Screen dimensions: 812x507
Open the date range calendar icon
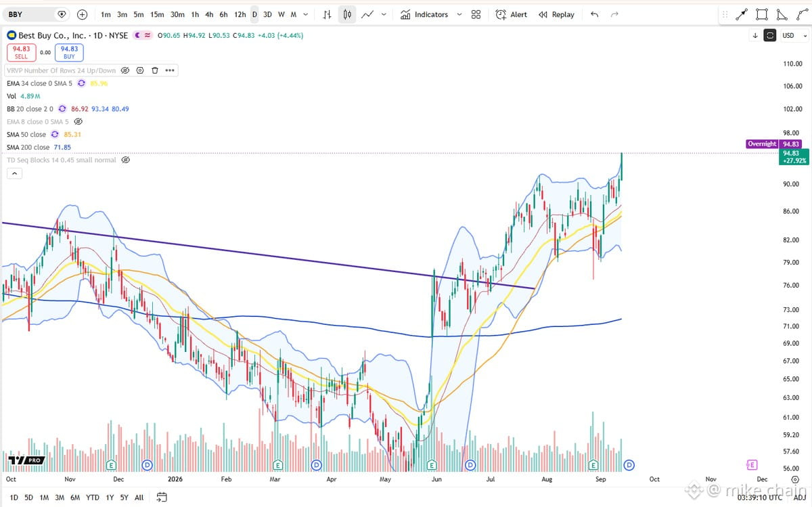[162, 497]
